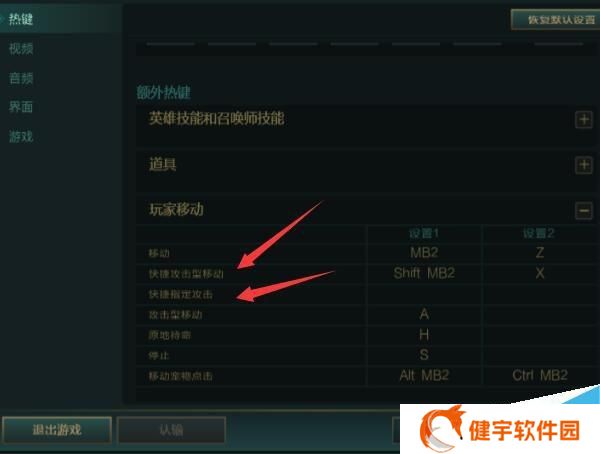Select the S binding for 停止
Viewport: 600px width, 454px height.
point(424,355)
